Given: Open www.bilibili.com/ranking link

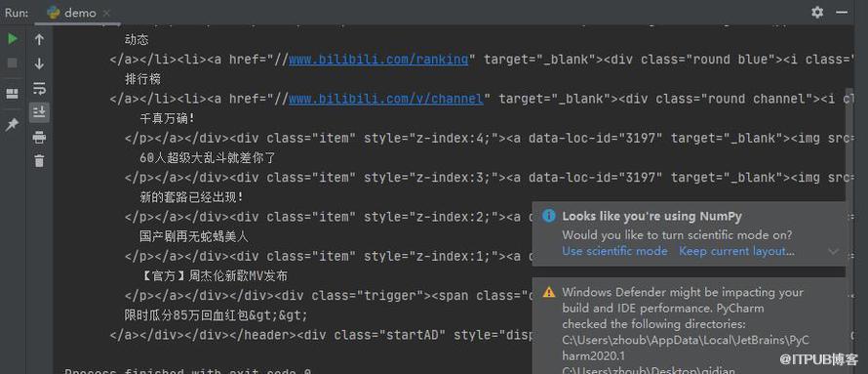Looking at the screenshot, I should pyautogui.click(x=378, y=60).
